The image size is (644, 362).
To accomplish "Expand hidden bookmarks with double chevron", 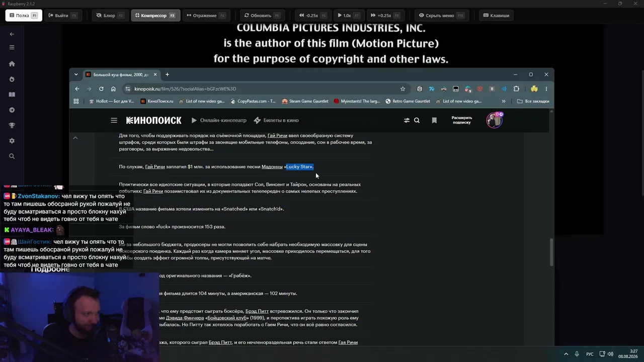I will [x=504, y=101].
